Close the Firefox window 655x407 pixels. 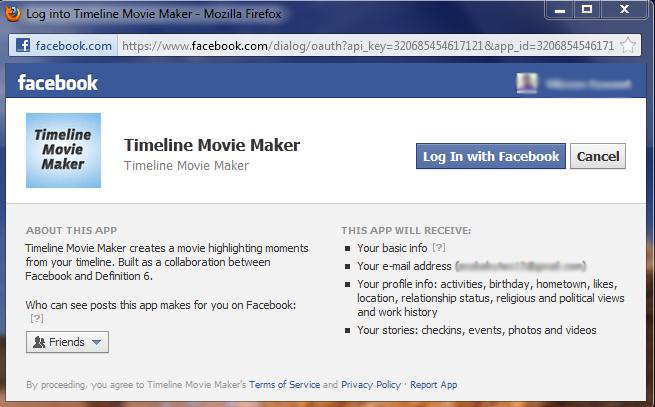point(624,10)
